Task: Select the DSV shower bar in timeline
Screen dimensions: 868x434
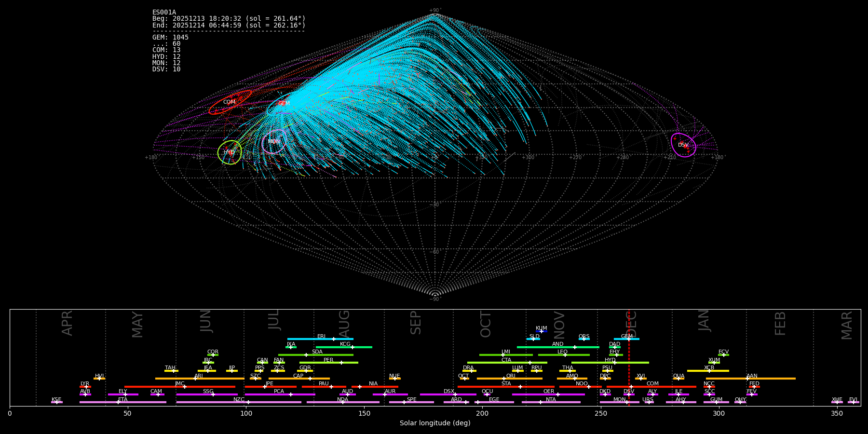Action: 629,394
